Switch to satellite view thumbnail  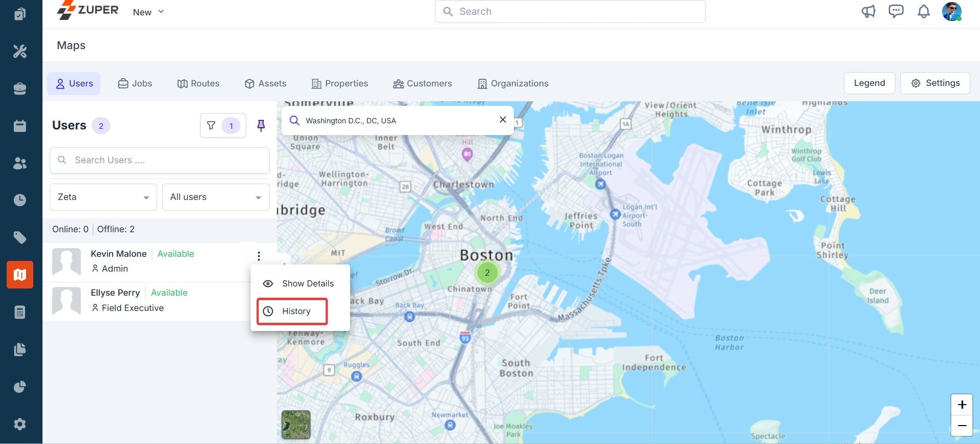[296, 425]
